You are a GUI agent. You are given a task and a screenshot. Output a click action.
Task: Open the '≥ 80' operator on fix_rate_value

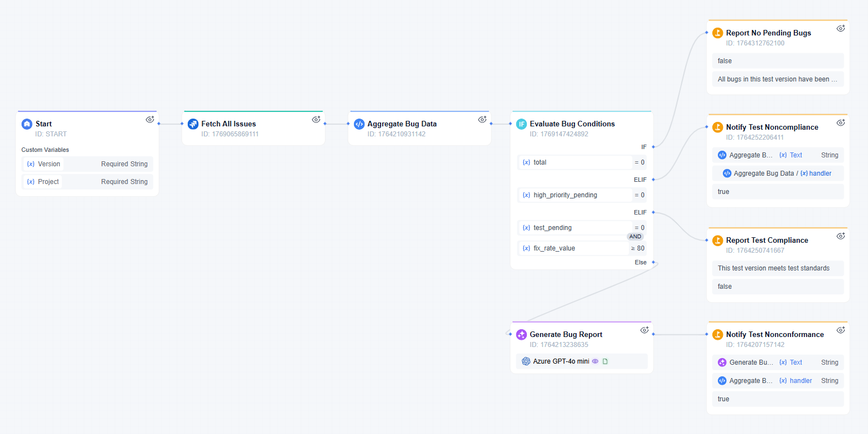[x=638, y=248]
